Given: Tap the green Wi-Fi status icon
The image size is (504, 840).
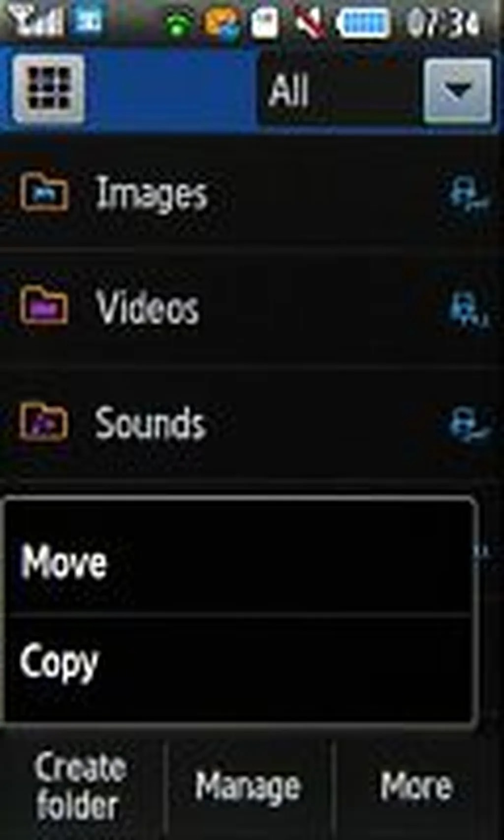Looking at the screenshot, I should [178, 25].
